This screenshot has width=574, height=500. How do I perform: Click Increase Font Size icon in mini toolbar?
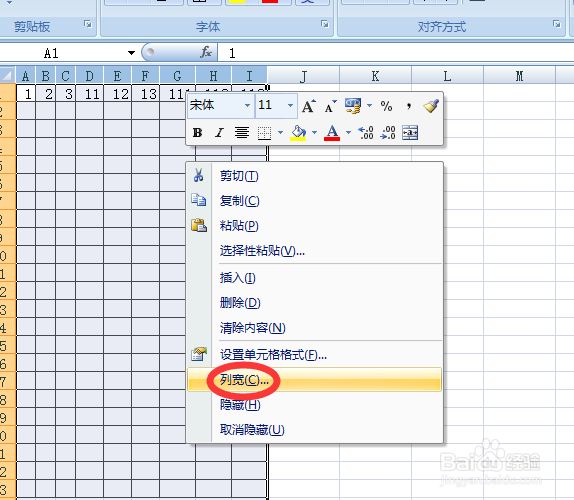[309, 106]
